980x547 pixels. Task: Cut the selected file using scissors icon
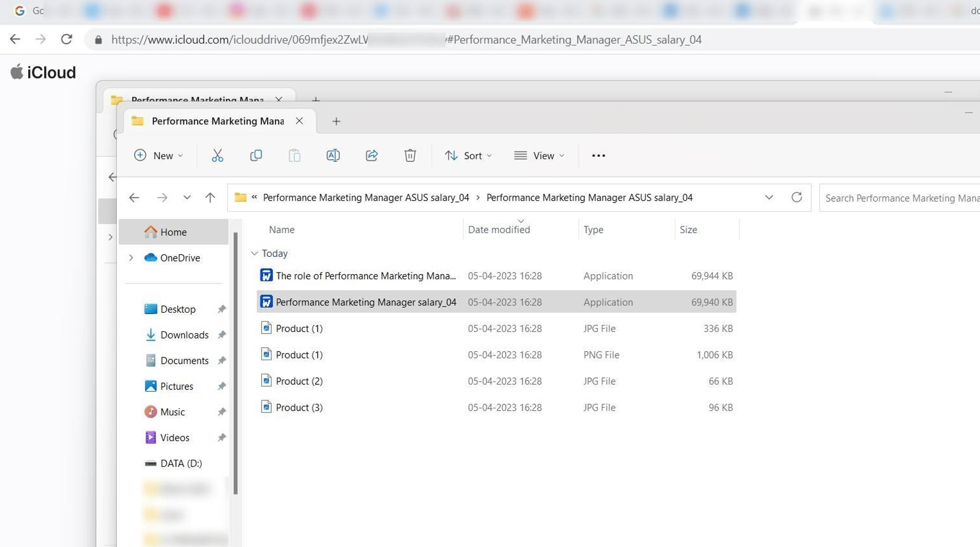217,155
